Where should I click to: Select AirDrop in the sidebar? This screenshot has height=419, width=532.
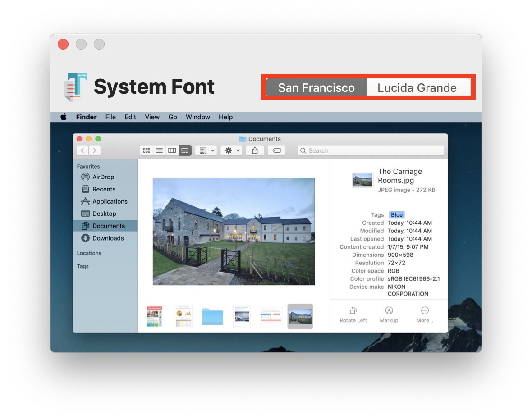tap(105, 177)
